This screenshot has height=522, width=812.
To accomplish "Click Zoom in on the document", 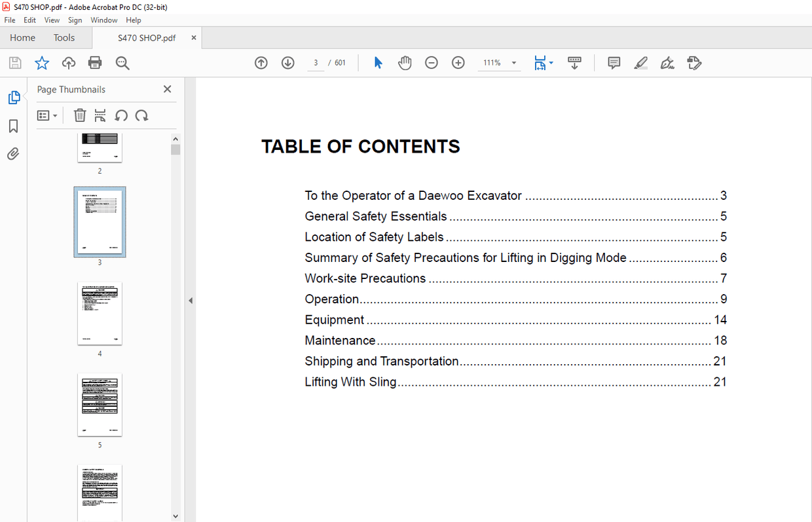I will tap(458, 62).
